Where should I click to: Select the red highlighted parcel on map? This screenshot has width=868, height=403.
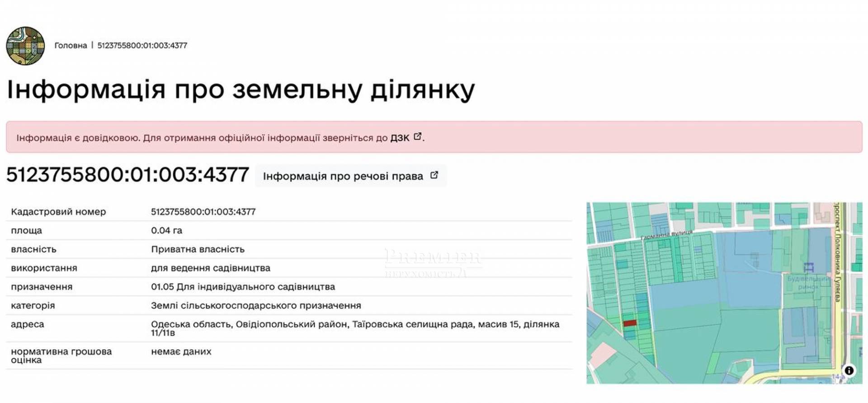click(x=630, y=323)
